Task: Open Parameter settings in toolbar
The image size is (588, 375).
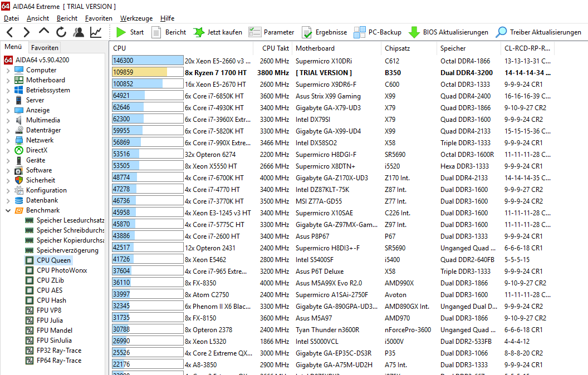Action: (x=271, y=32)
